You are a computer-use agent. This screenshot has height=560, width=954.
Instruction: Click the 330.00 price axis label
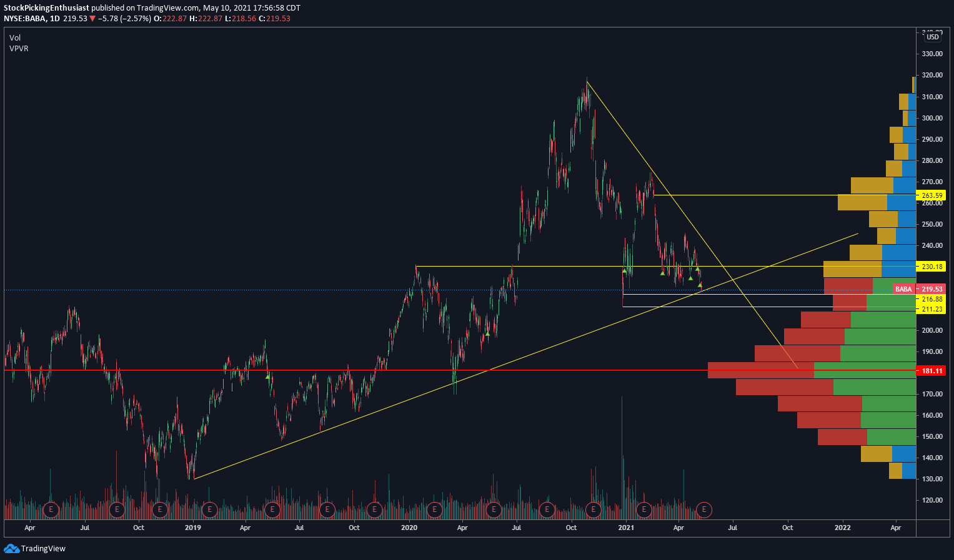click(x=932, y=54)
